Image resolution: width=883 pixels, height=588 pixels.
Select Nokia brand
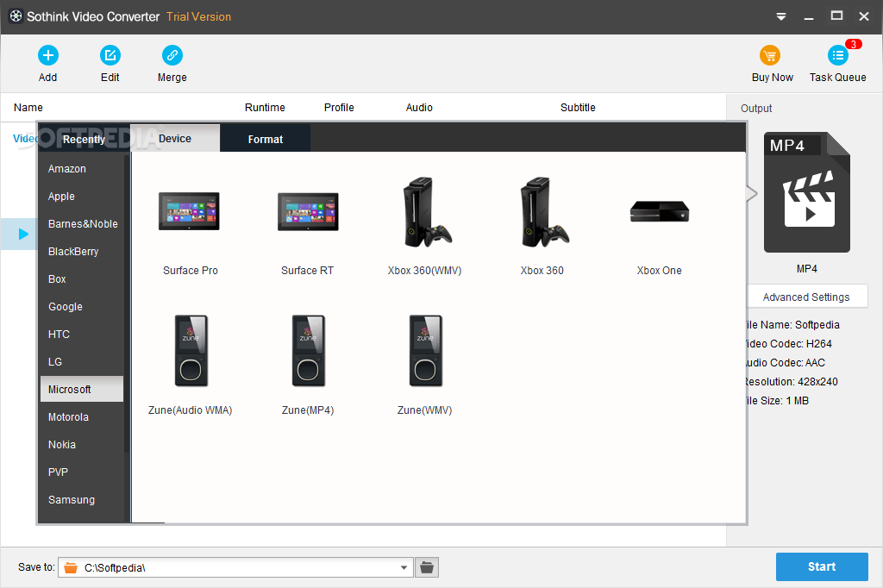point(82,444)
